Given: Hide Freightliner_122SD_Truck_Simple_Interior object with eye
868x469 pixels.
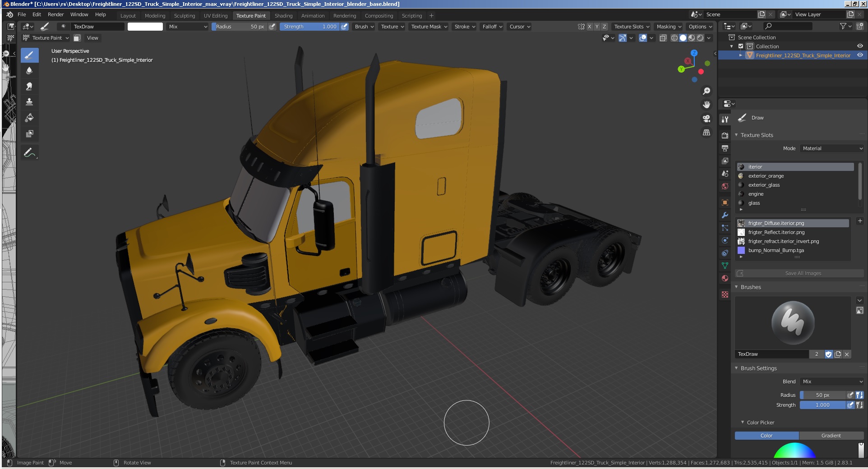Looking at the screenshot, I should (860, 55).
